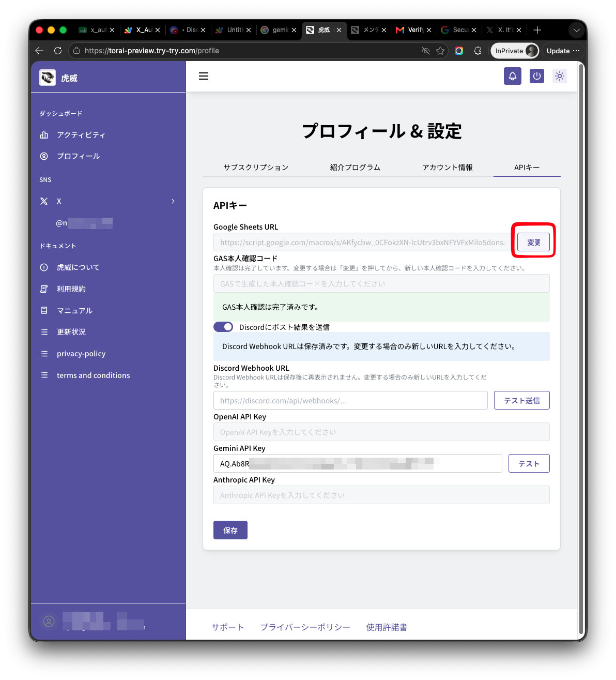Click the colorful circle extension icon
Screen dimensions: 616x680
coord(459,51)
